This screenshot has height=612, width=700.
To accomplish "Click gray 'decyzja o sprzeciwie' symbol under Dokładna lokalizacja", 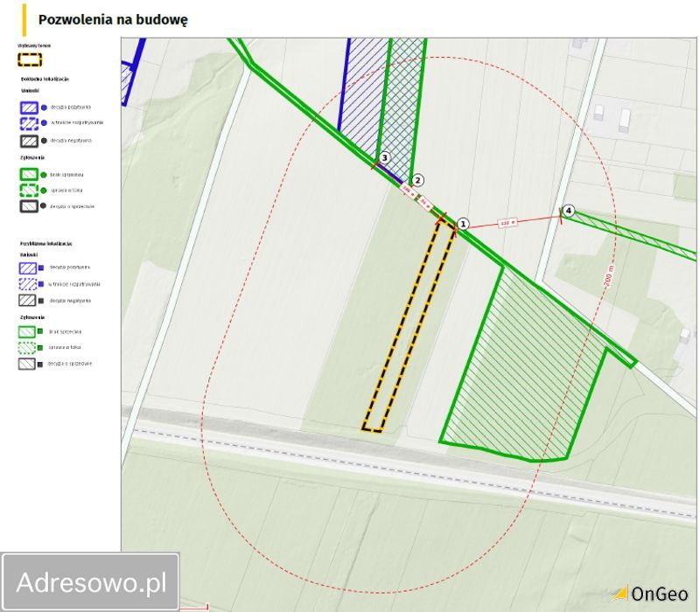I will (29, 206).
